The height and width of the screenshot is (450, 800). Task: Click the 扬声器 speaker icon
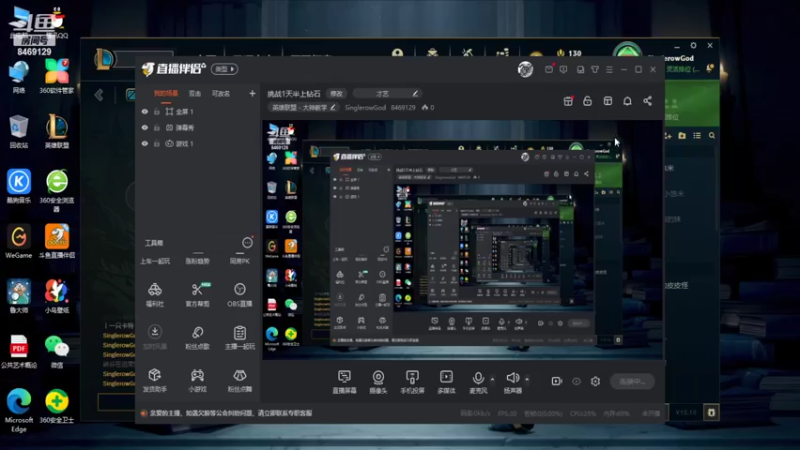tap(513, 378)
